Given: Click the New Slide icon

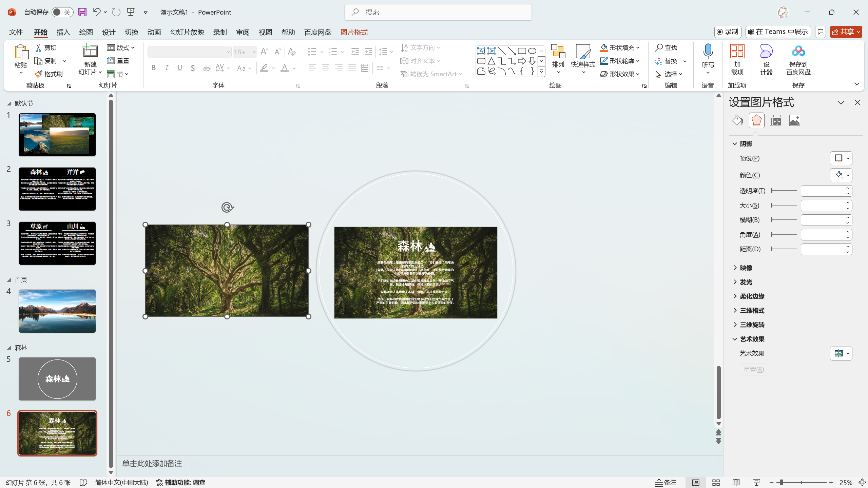Looking at the screenshot, I should 90,51.
